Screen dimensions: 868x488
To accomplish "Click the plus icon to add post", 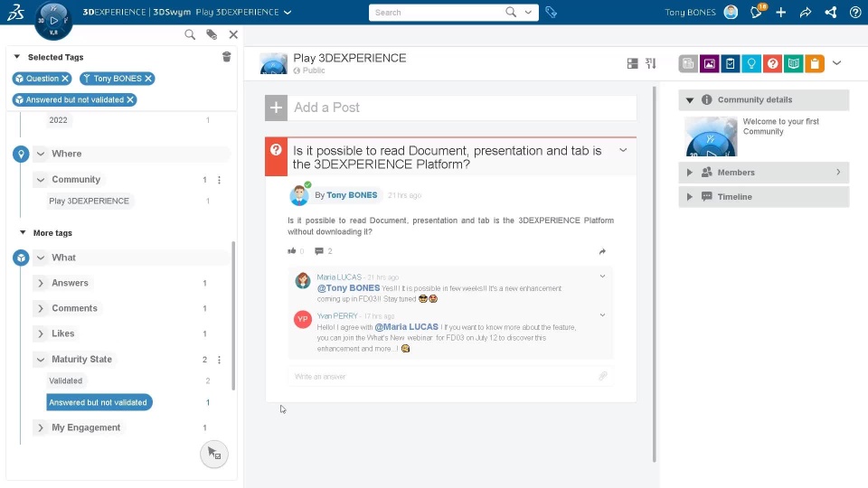I will click(x=276, y=108).
